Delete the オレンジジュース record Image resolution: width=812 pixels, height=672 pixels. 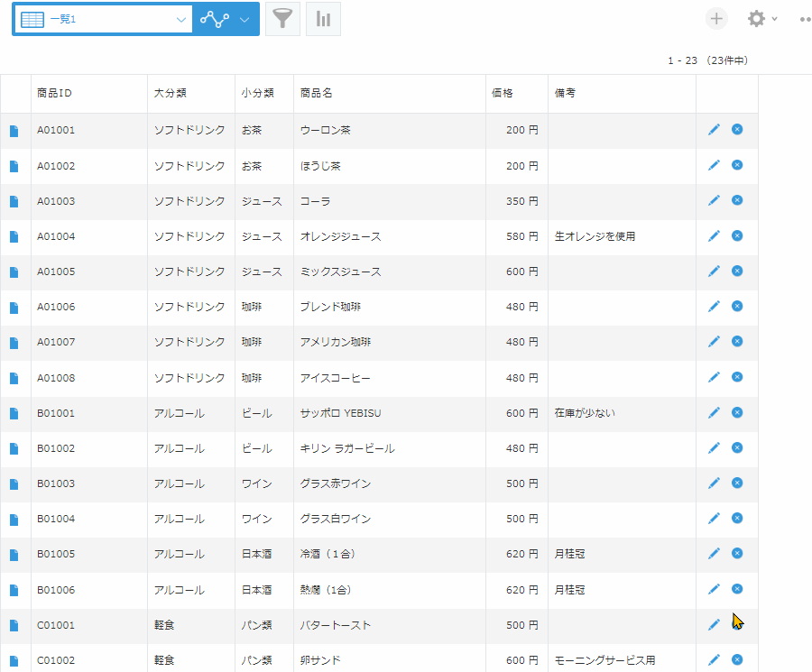[737, 235]
